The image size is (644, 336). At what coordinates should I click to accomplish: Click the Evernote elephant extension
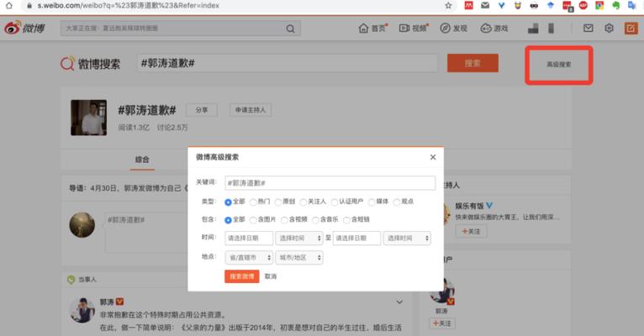[615, 5]
